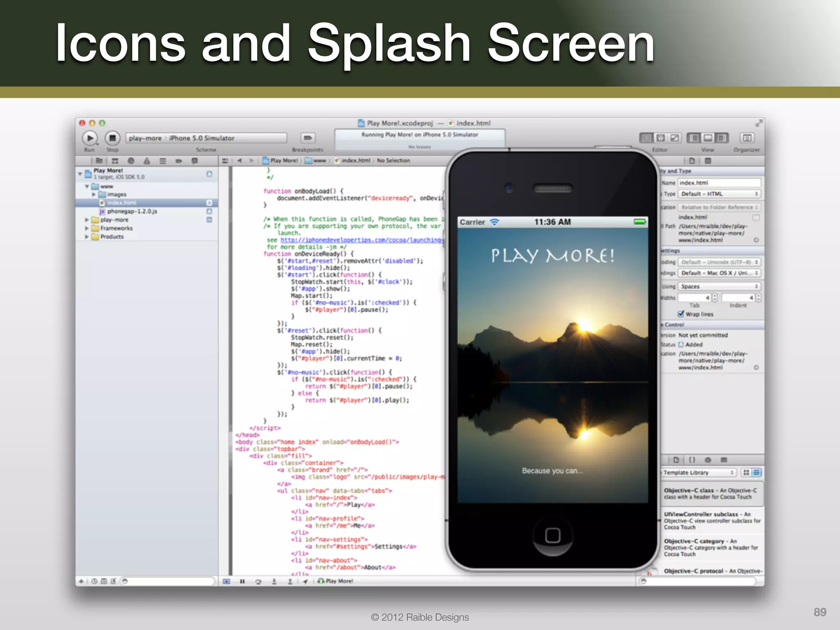The width and height of the screenshot is (840, 630).
Task: Open the Type dropdown Default - HTML
Action: [x=719, y=194]
